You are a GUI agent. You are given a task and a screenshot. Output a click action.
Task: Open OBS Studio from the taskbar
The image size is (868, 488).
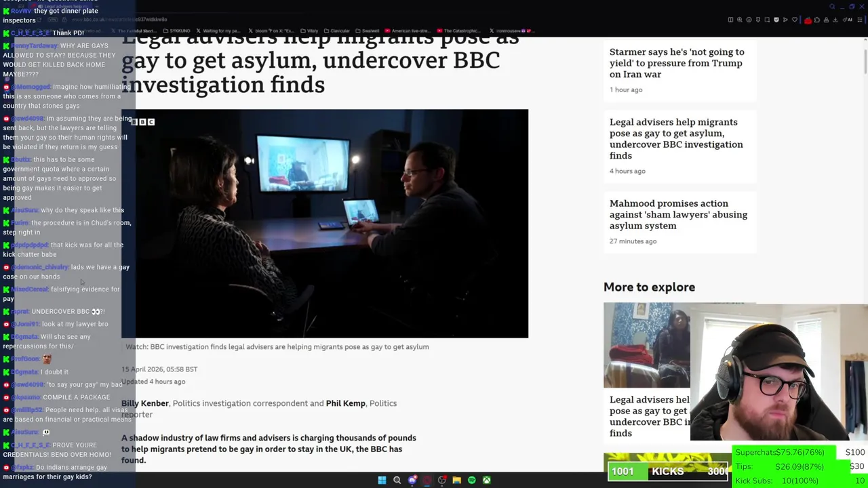441,480
